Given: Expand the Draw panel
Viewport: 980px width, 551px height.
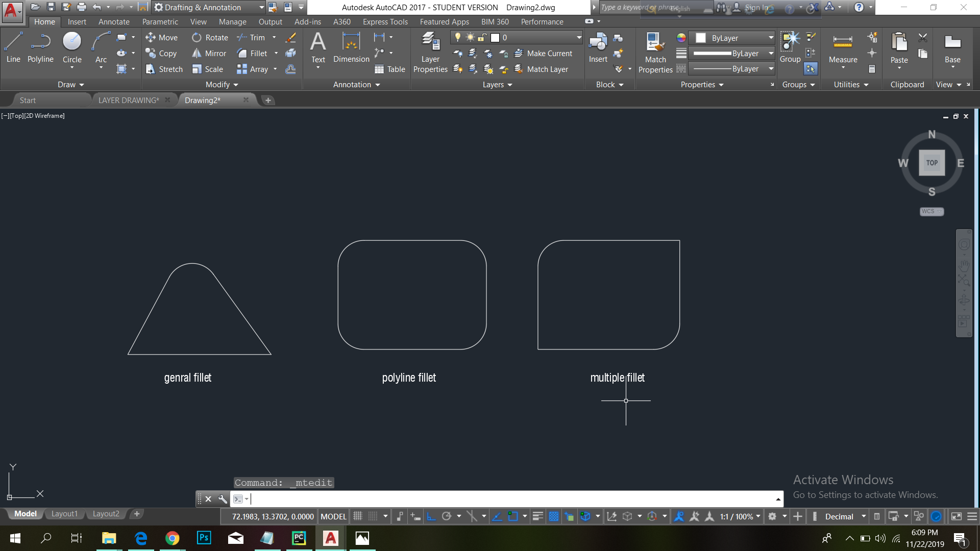Looking at the screenshot, I should [x=70, y=85].
